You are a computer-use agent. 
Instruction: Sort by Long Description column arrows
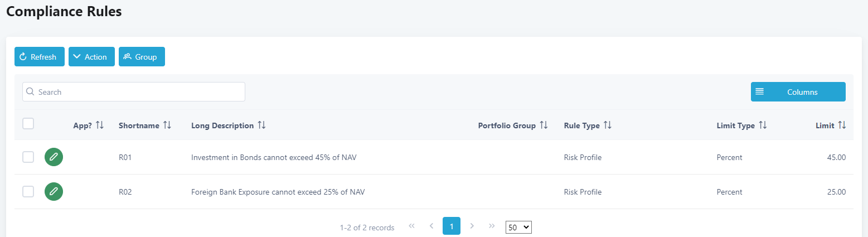click(261, 125)
